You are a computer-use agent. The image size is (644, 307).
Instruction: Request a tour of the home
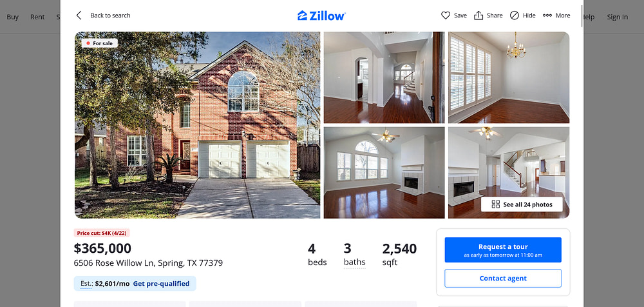click(503, 250)
